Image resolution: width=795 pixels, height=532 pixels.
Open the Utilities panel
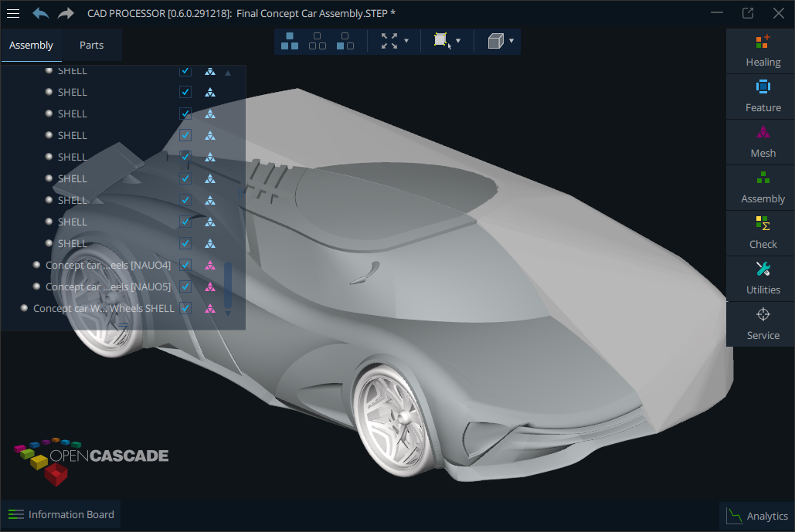[763, 279]
